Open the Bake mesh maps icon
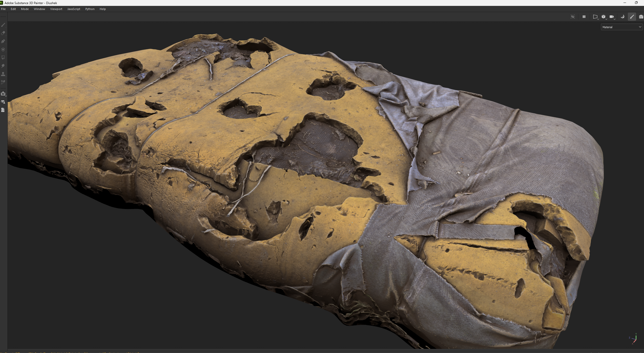644x353 pixels. pos(3,102)
